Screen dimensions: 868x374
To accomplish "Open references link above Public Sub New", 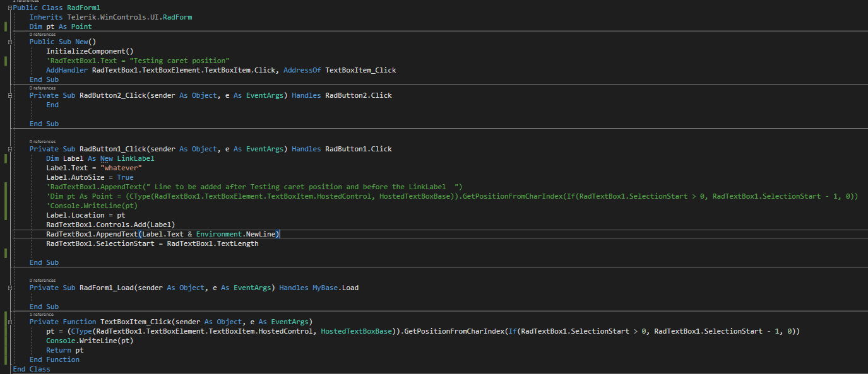I will click(x=42, y=34).
